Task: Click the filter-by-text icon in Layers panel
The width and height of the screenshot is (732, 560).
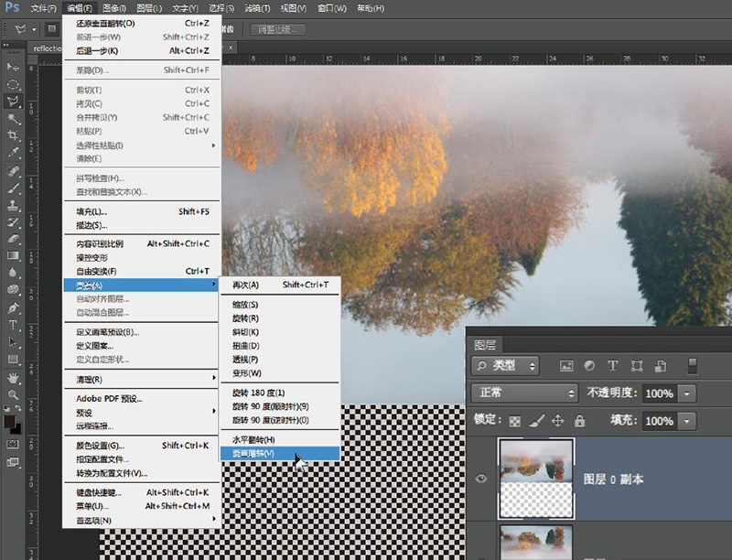Action: 613,365
